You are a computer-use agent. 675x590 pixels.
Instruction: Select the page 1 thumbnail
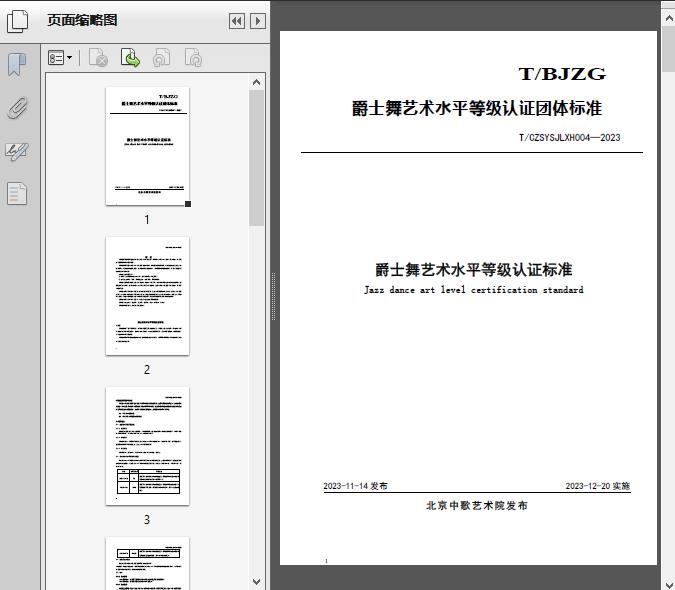click(147, 146)
